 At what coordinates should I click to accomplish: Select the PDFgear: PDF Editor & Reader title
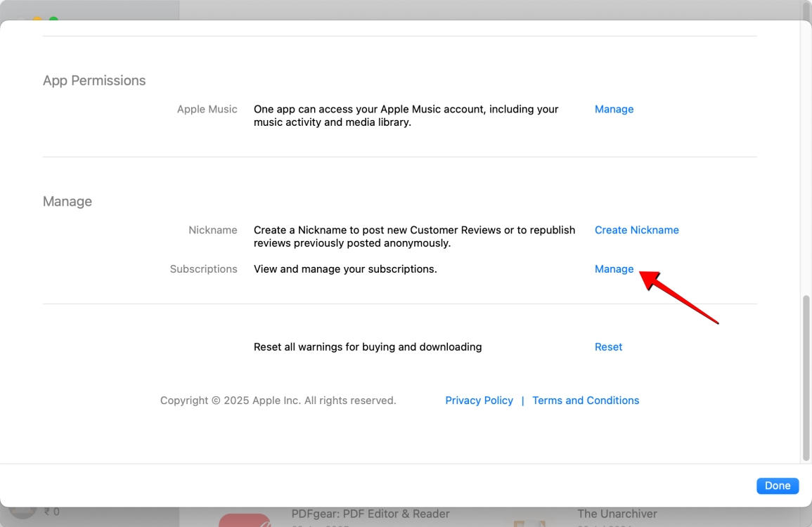[370, 514]
